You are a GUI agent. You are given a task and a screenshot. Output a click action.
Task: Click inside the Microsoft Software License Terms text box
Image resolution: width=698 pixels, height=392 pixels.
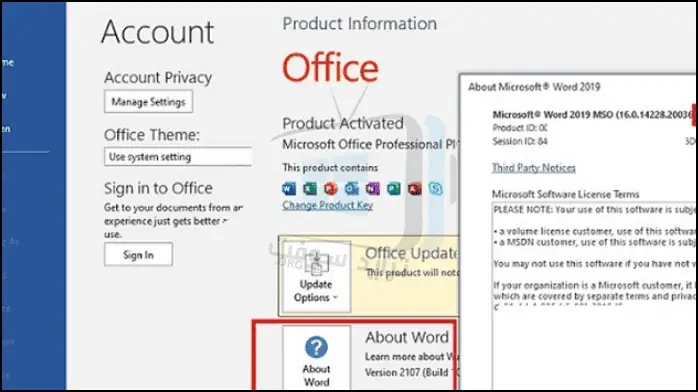coord(594,296)
